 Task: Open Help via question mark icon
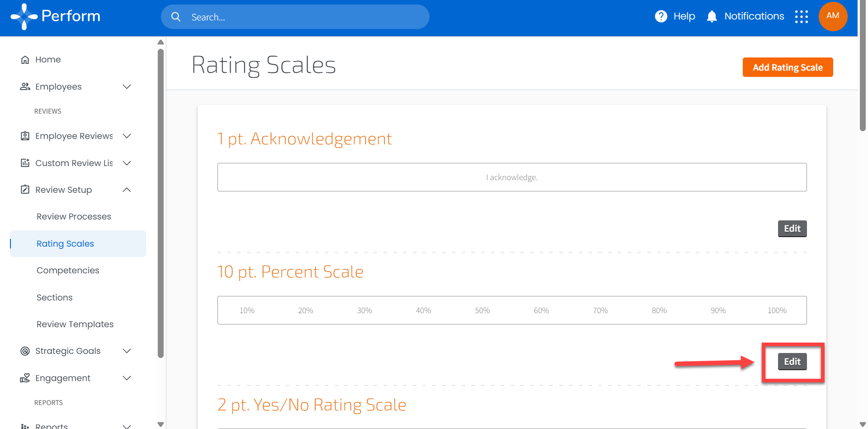pos(660,16)
